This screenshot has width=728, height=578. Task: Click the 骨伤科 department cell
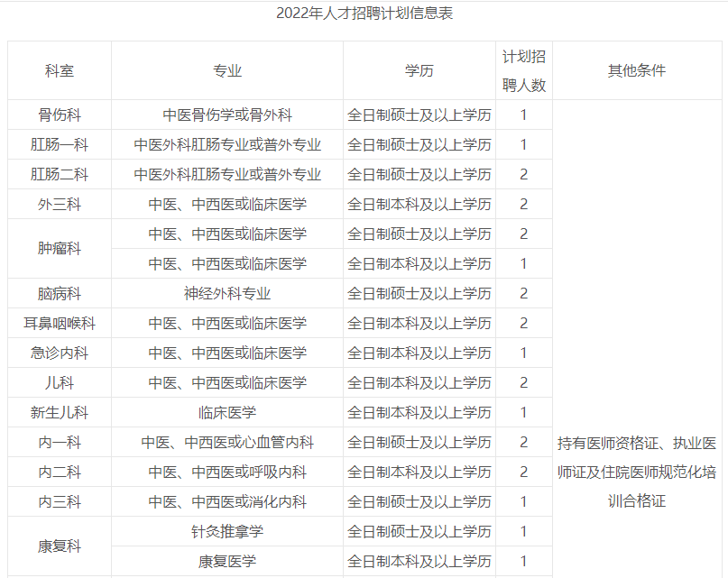click(x=60, y=115)
